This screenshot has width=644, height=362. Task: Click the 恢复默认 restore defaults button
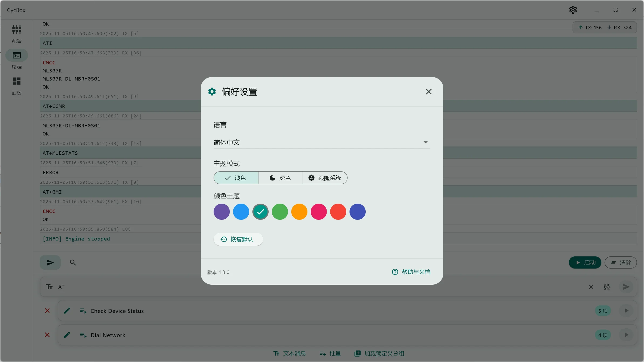(238, 239)
